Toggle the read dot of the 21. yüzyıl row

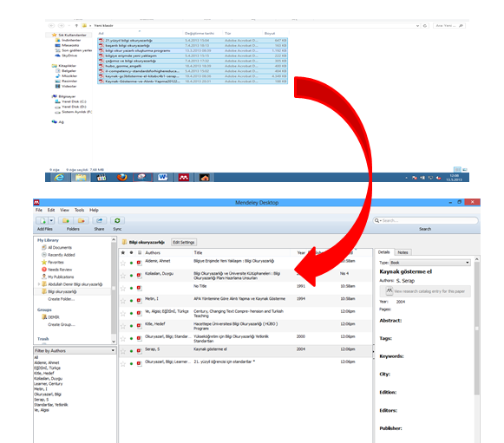[131, 363]
